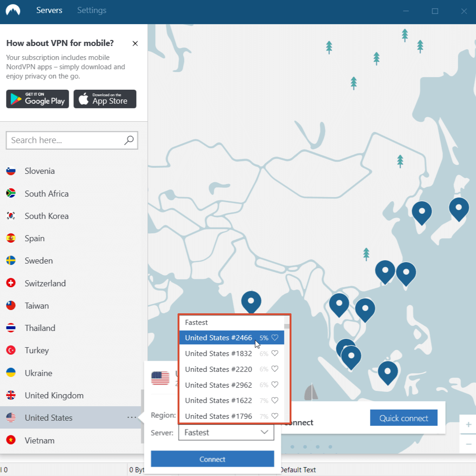The image size is (476, 476).
Task: Dismiss the mobile VPN promo
Action: tap(135, 43)
